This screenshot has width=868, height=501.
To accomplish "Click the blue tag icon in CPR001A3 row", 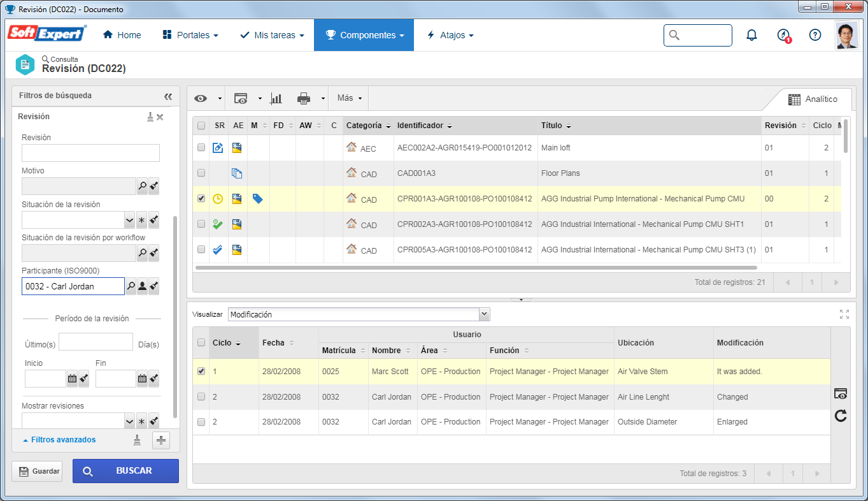I will (257, 199).
